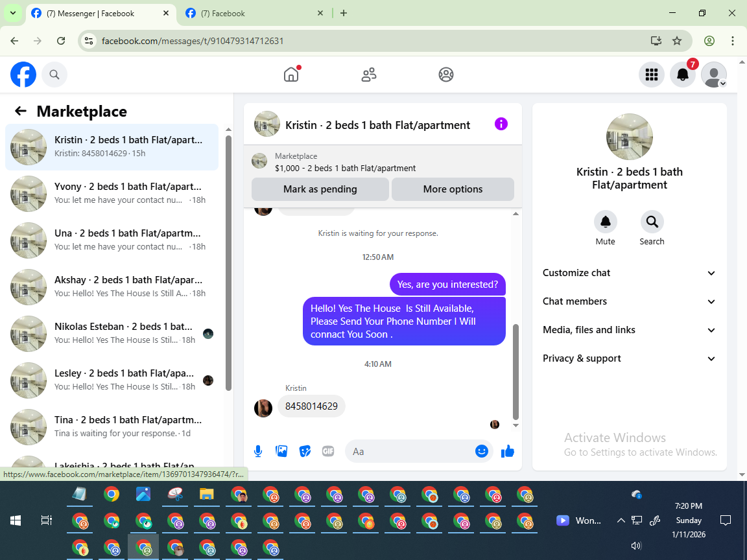The height and width of the screenshot is (560, 747).
Task: Bookmark this page with the star icon
Action: coord(677,41)
